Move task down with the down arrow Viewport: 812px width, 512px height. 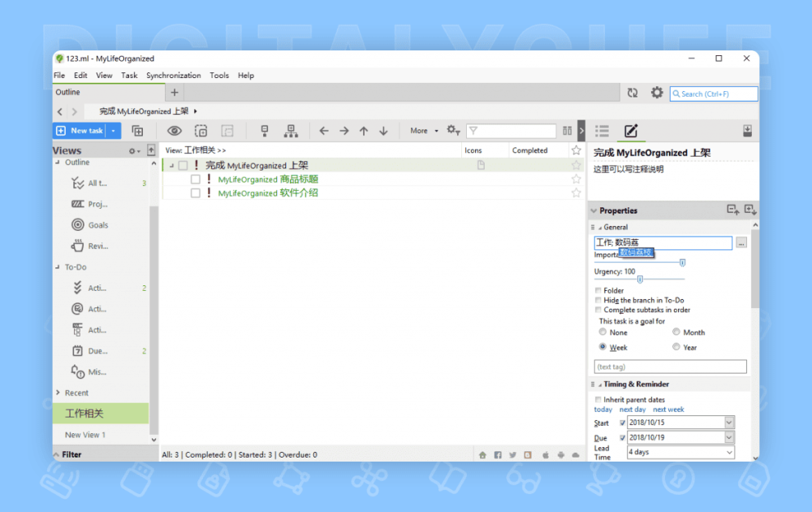383,131
